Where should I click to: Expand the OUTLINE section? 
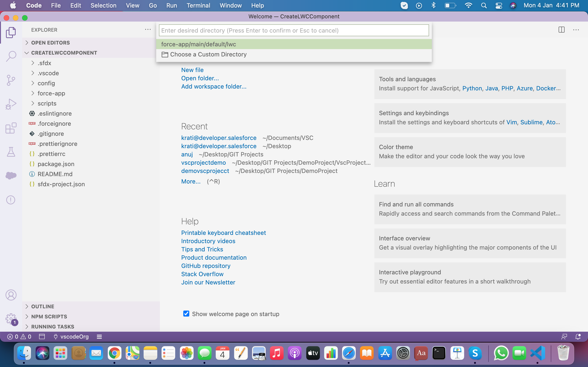(x=43, y=306)
